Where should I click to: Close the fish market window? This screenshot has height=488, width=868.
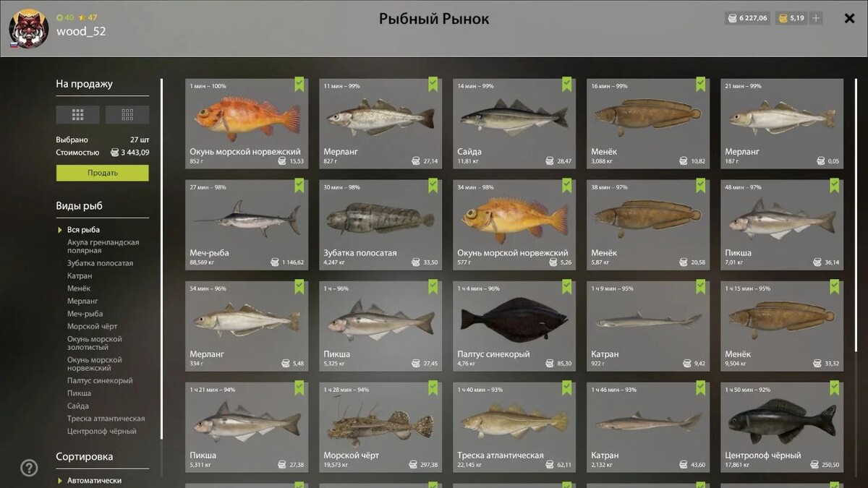click(850, 19)
